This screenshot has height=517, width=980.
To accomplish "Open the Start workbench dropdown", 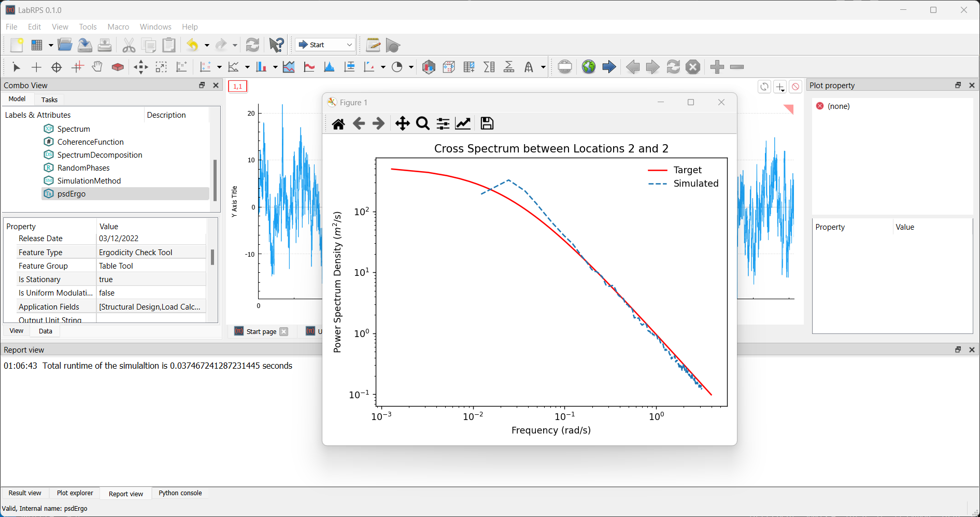I will pyautogui.click(x=326, y=45).
